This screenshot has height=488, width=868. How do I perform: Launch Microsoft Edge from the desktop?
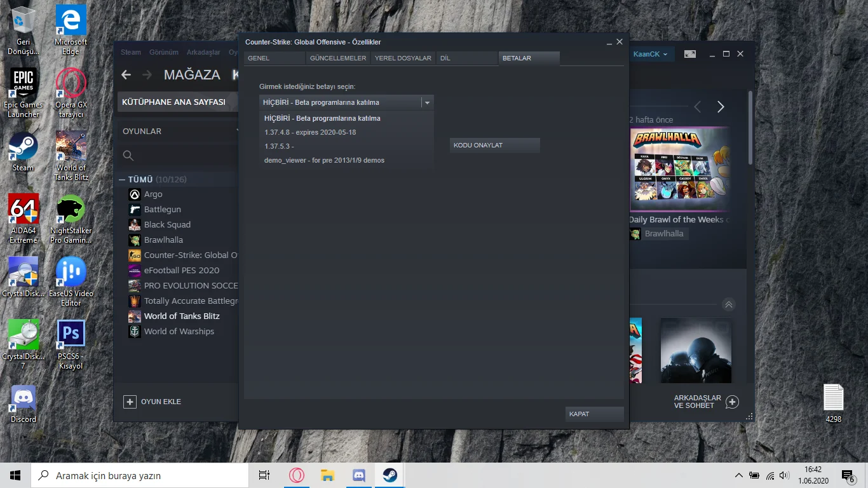[71, 30]
